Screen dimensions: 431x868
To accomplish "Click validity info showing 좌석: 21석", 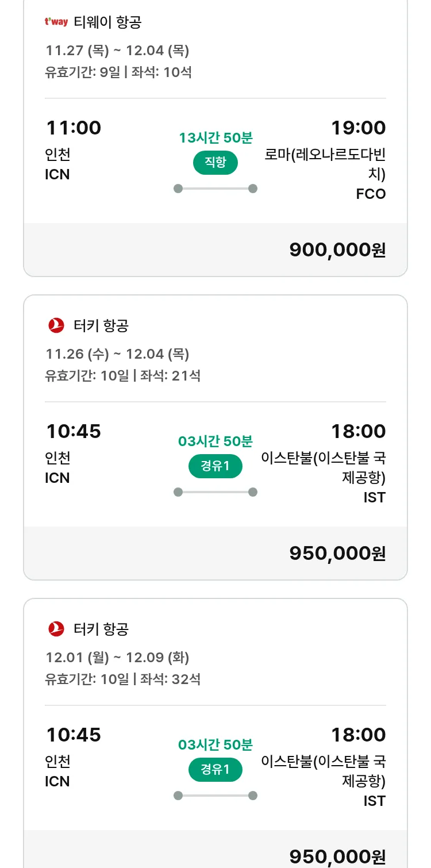I will pos(123,376).
